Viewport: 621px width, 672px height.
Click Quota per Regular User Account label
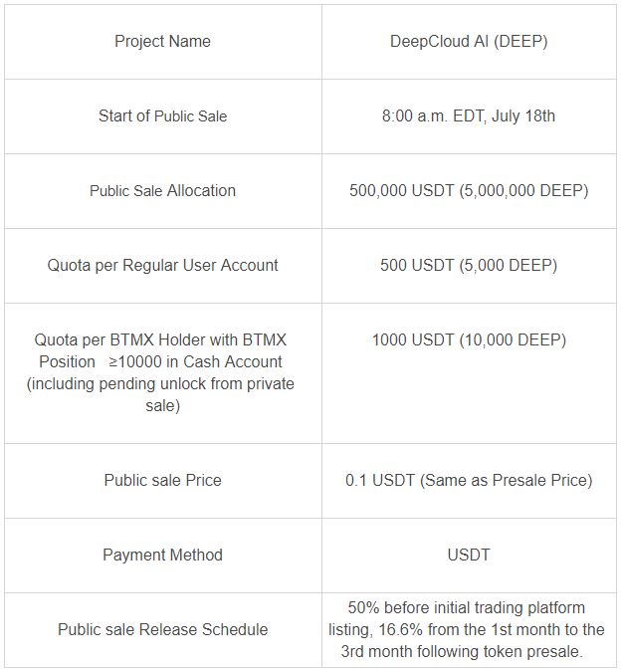coord(163,265)
